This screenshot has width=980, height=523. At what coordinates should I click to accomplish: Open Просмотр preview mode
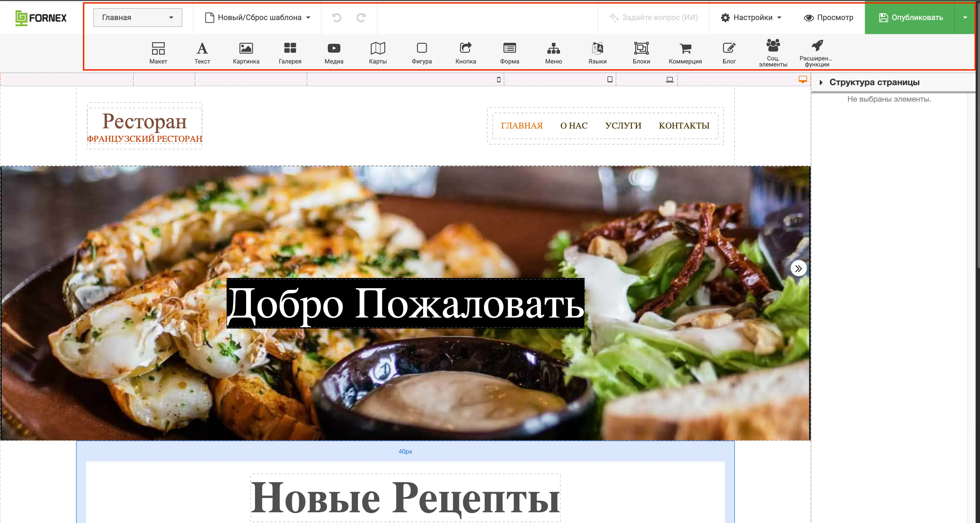click(x=828, y=18)
